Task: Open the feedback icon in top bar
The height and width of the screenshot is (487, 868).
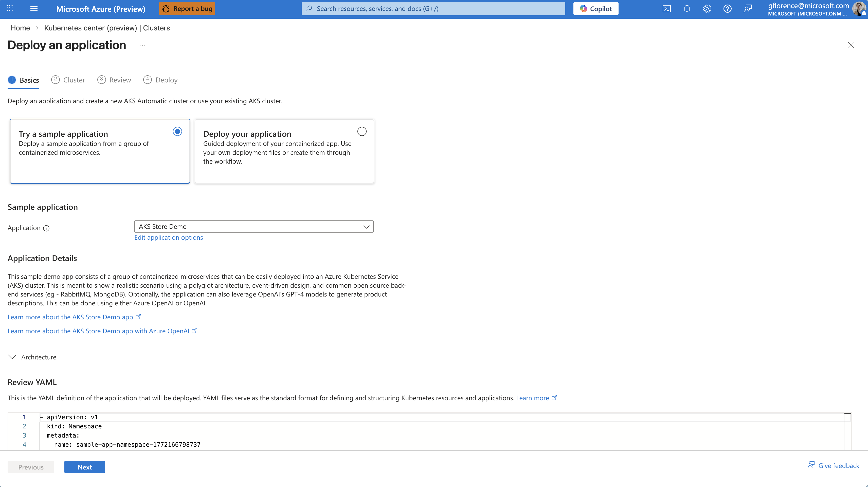Action: [x=747, y=9]
